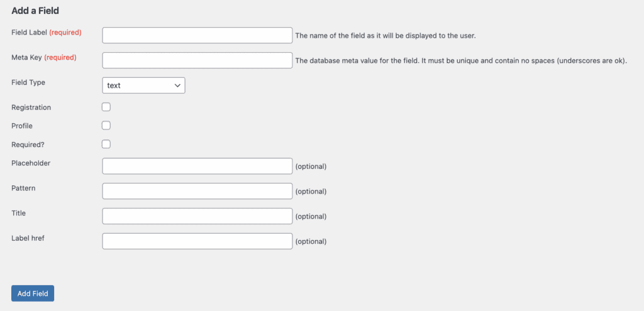644x311 pixels.
Task: Click the 'Title' label text
Action: tap(19, 213)
